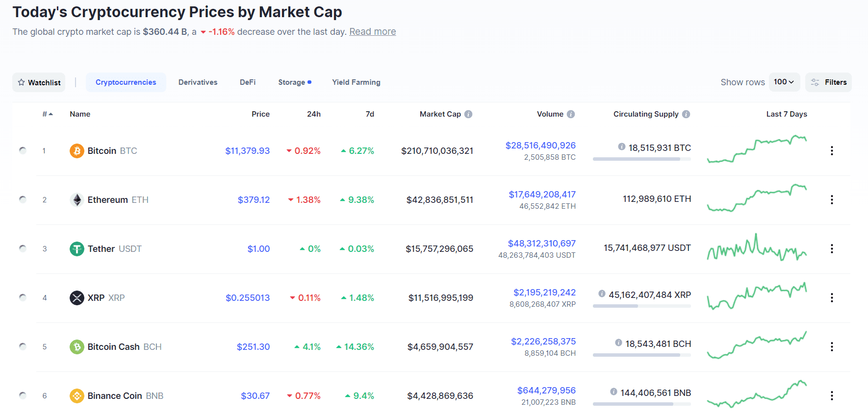Click XRP volume $2,195,219,242

(x=545, y=293)
